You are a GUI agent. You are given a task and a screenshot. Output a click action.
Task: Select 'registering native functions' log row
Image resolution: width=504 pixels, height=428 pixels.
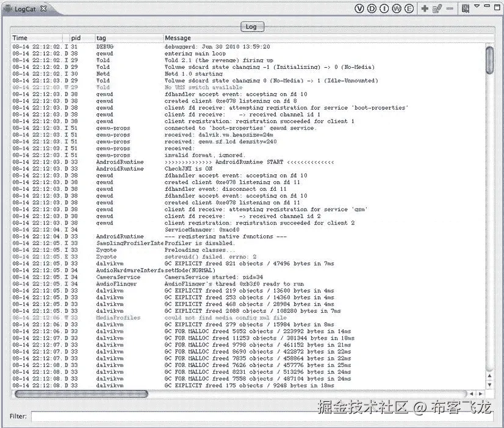[248, 237]
